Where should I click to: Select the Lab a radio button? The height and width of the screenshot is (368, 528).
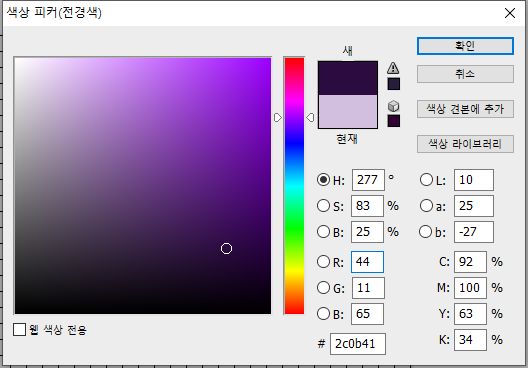(x=426, y=206)
